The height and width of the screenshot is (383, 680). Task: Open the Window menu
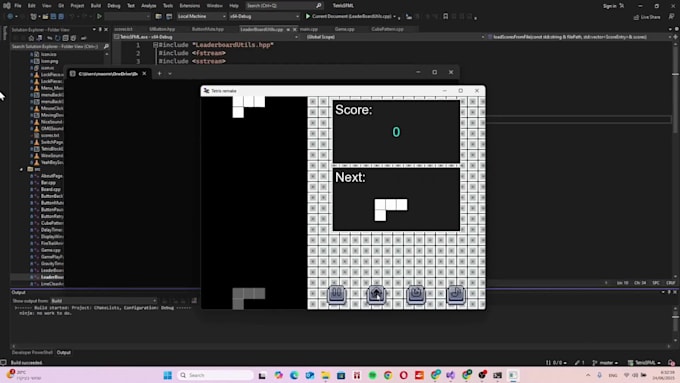click(214, 6)
